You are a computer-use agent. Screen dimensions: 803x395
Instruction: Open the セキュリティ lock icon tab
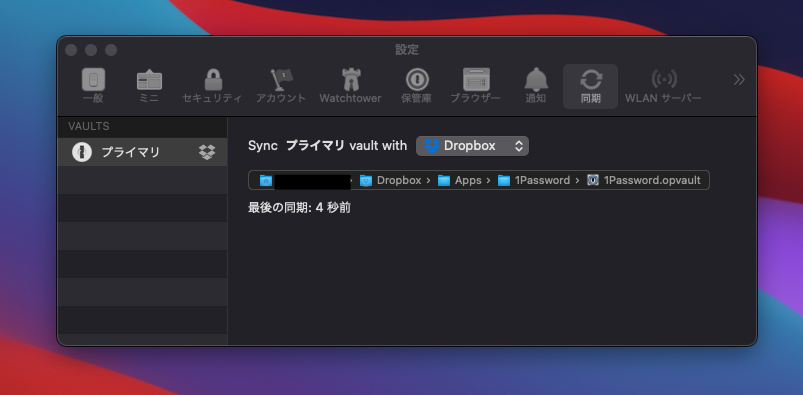212,86
